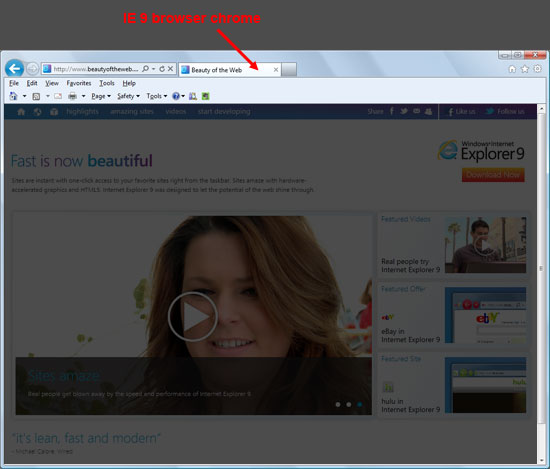Click the scrollbar down arrow

541,460
